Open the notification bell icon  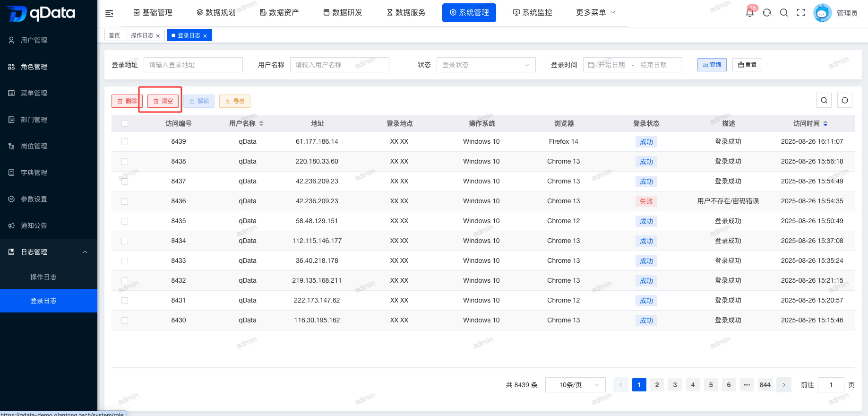(750, 13)
